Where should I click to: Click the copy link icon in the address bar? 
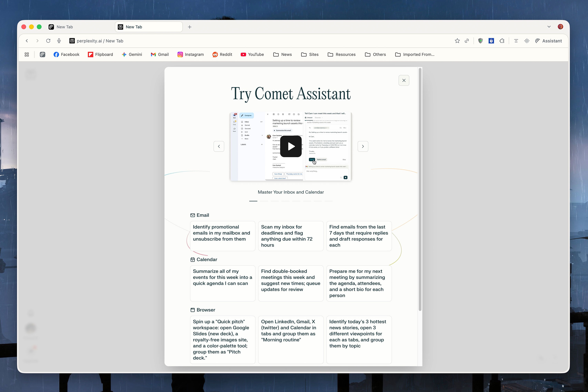467,41
